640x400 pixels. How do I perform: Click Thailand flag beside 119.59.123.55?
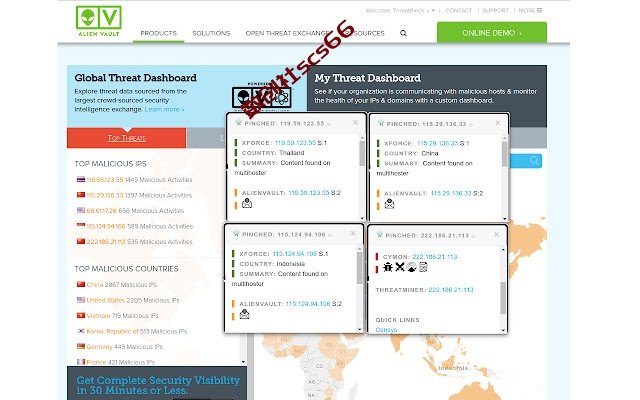[x=81, y=179]
